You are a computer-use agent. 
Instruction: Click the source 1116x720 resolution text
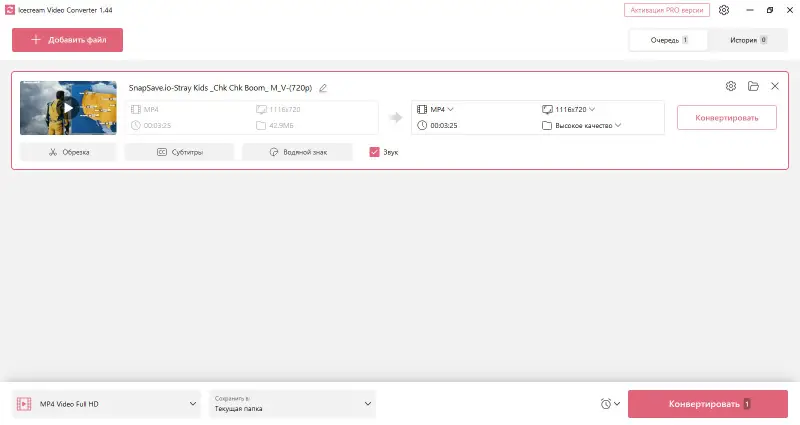coord(285,109)
